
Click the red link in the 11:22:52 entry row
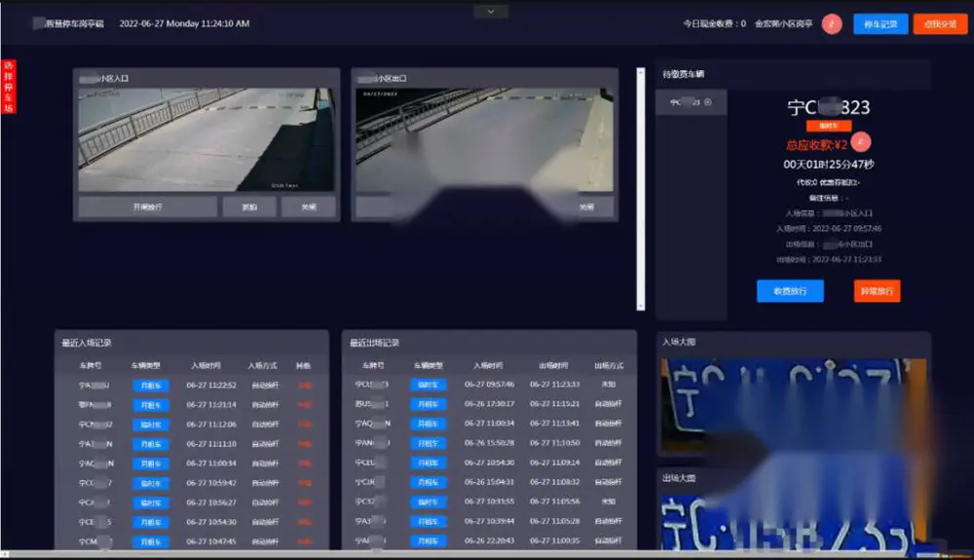click(304, 386)
